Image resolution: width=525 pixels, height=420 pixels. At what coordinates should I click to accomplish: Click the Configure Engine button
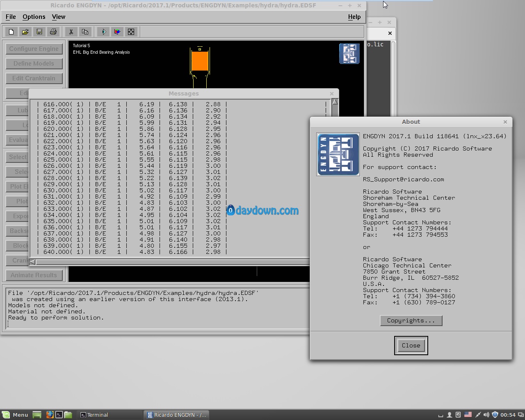tap(34, 49)
